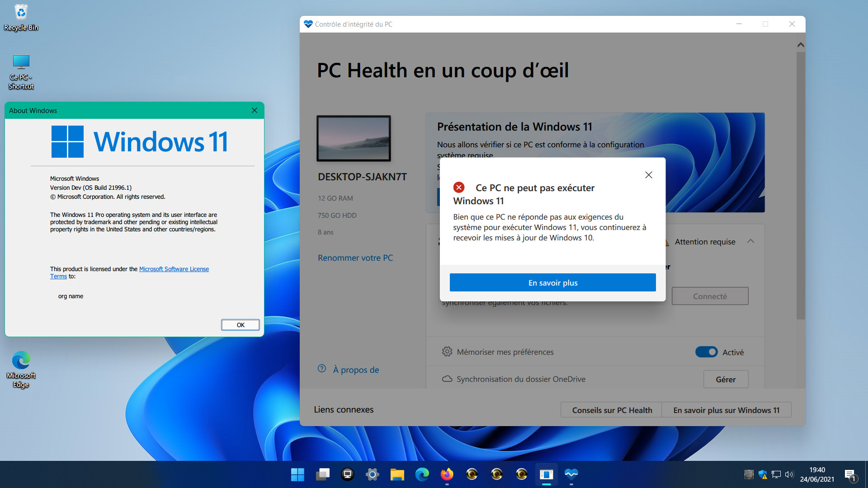Click PC Health Check taskbar icon

point(571,474)
